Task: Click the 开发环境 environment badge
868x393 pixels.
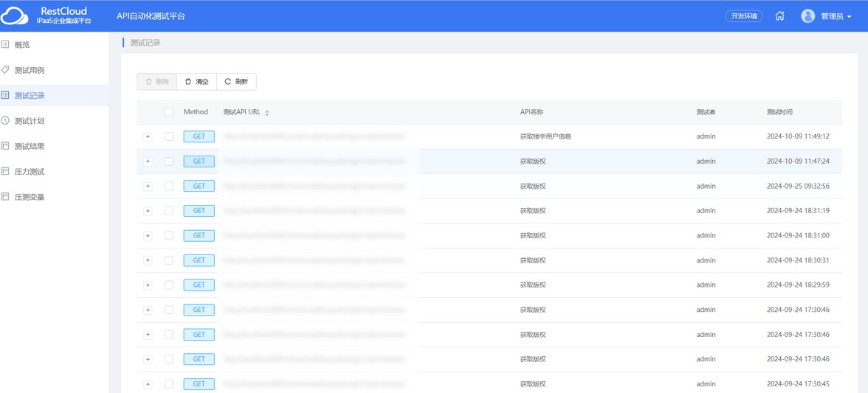Action: 744,16
